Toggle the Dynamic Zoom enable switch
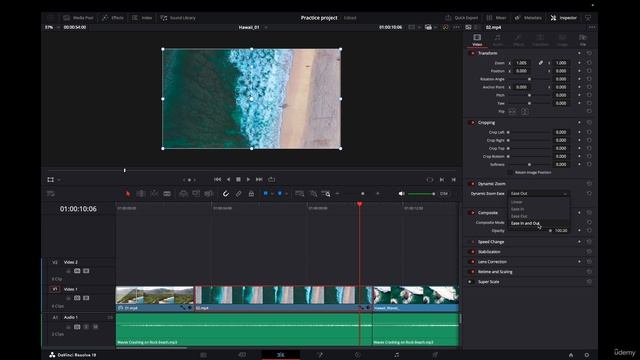 [473, 184]
